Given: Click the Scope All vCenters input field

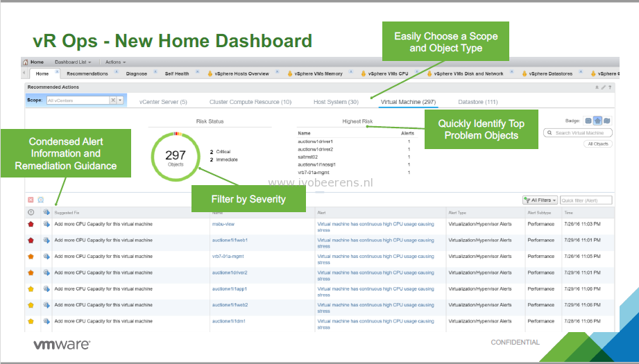Looking at the screenshot, I should 78,100.
